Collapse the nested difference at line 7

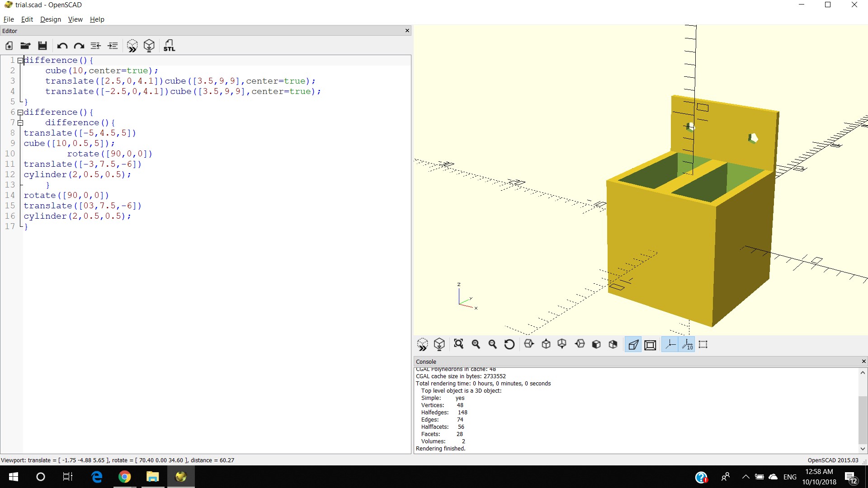[20, 123]
